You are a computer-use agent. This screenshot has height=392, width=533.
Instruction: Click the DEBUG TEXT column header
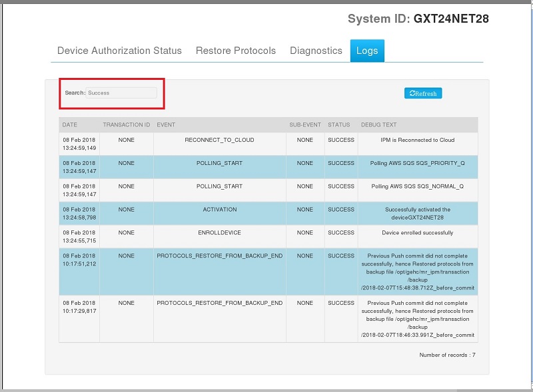pyautogui.click(x=378, y=124)
